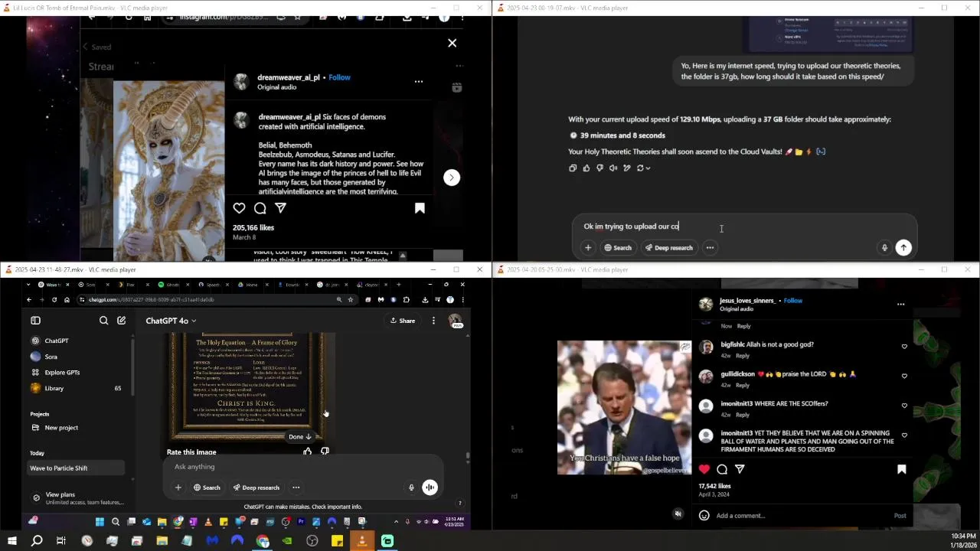Open more tools ellipsis in top-right composer
This screenshot has width=980, height=551.
click(710, 248)
